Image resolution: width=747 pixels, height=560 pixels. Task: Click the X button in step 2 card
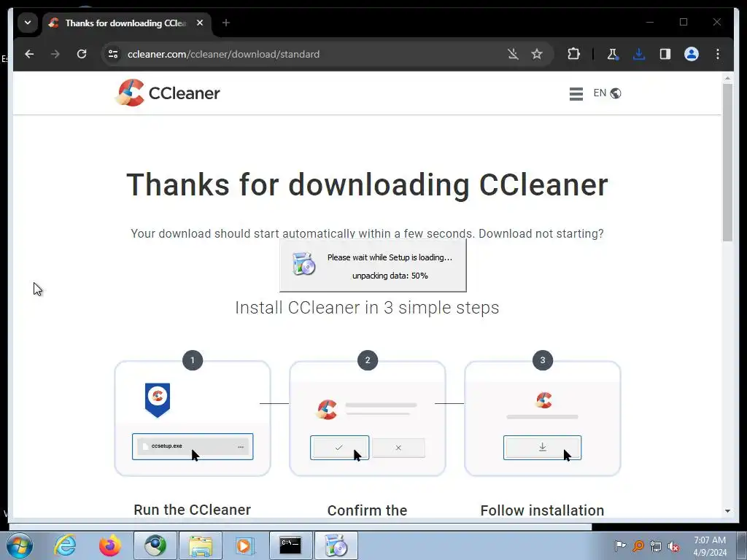(398, 448)
